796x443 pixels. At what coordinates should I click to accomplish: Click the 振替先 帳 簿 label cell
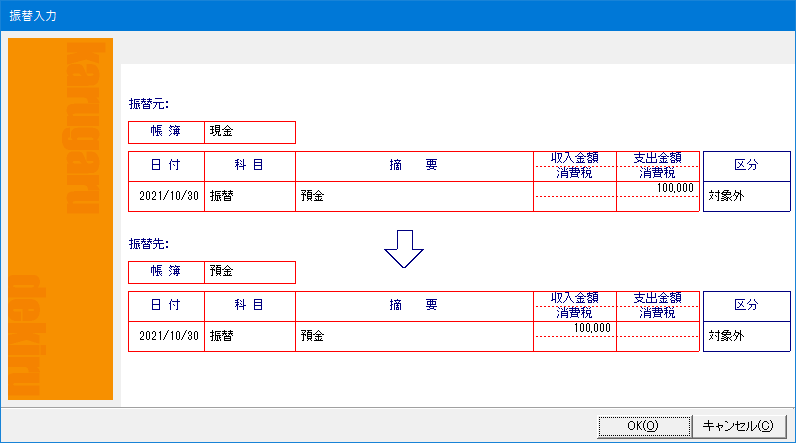[167, 272]
